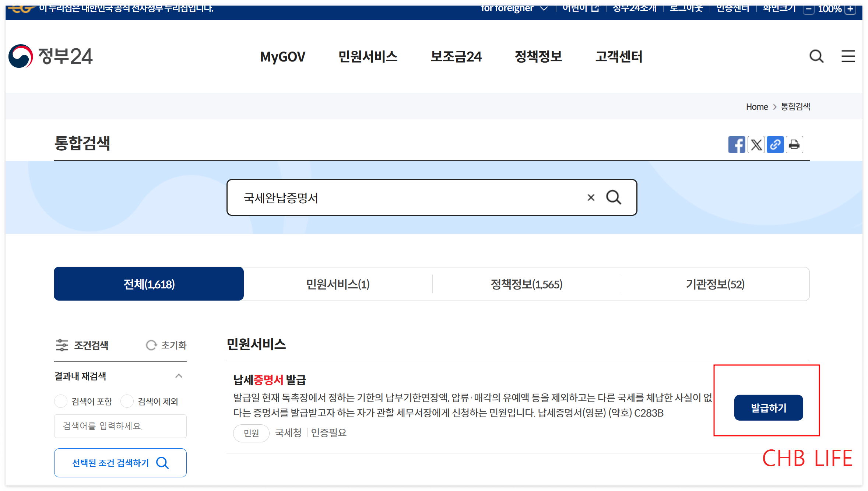Increase screen size with the + control
The height and width of the screenshot is (491, 868).
850,9
